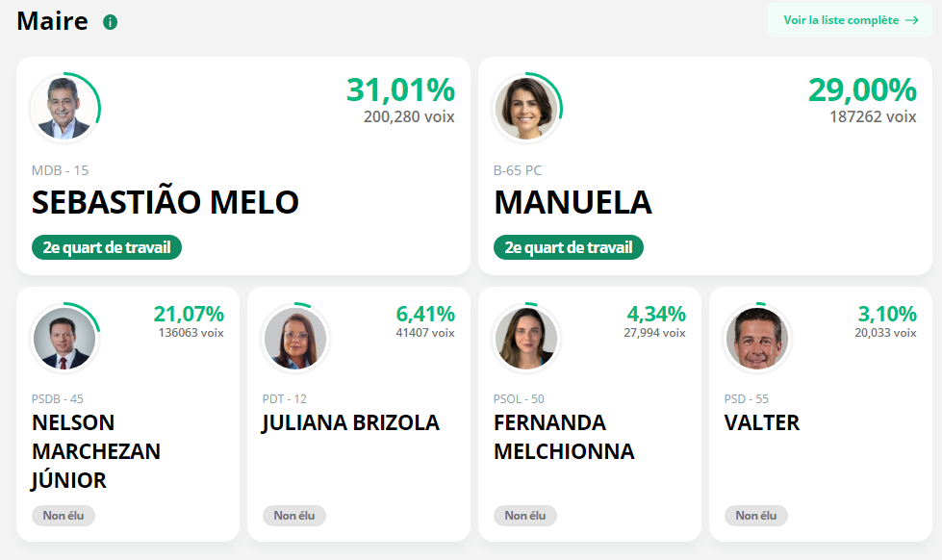Click the name SEBASTIÃO MELO
Screen dimensions: 942x560
tap(165, 203)
